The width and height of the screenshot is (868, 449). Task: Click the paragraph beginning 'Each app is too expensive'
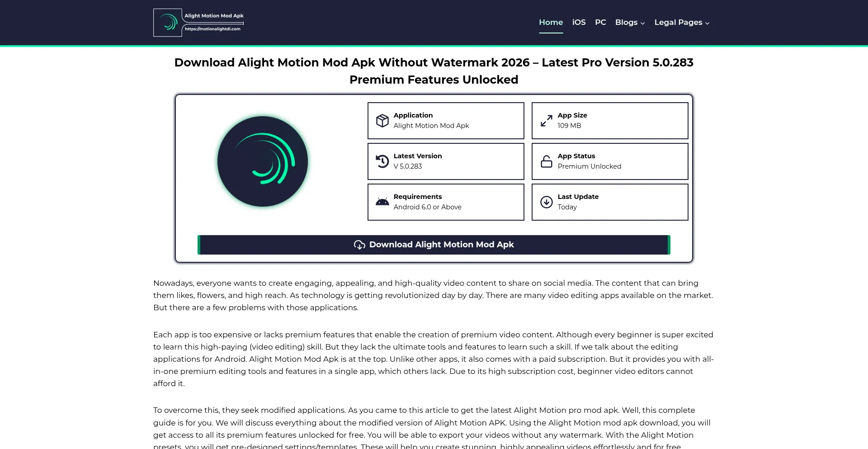[x=433, y=359]
